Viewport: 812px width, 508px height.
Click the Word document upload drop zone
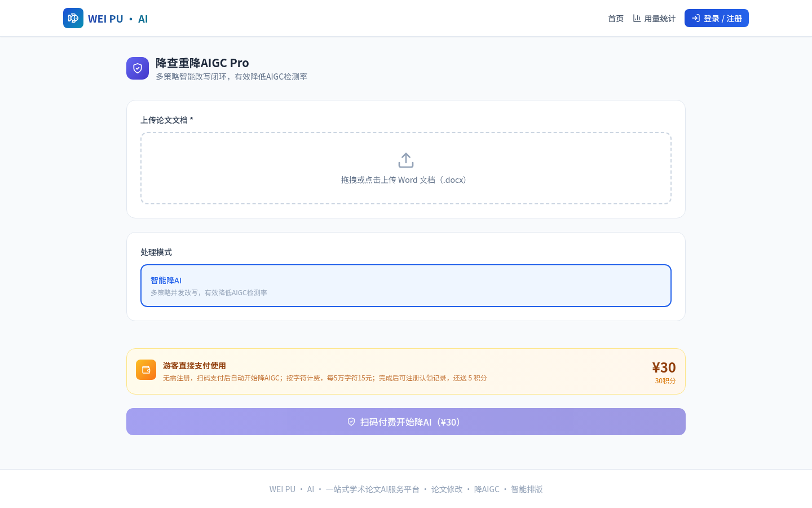click(x=406, y=168)
